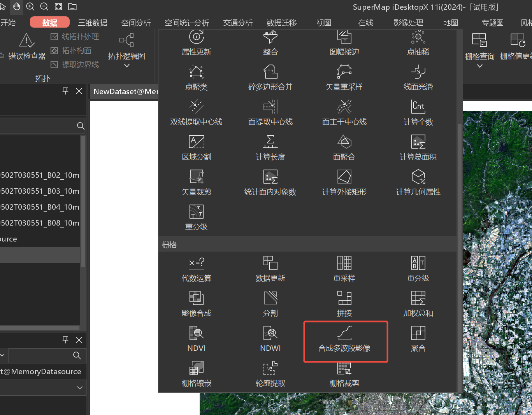
Task: Select the 计算长度 tool
Action: point(270,148)
